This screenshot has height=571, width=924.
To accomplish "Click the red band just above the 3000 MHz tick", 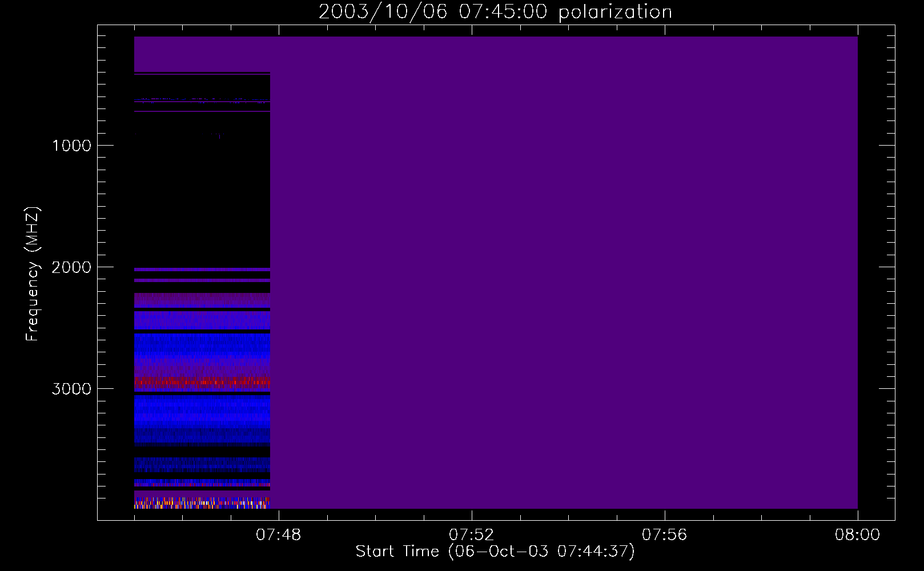I will pos(202,381).
